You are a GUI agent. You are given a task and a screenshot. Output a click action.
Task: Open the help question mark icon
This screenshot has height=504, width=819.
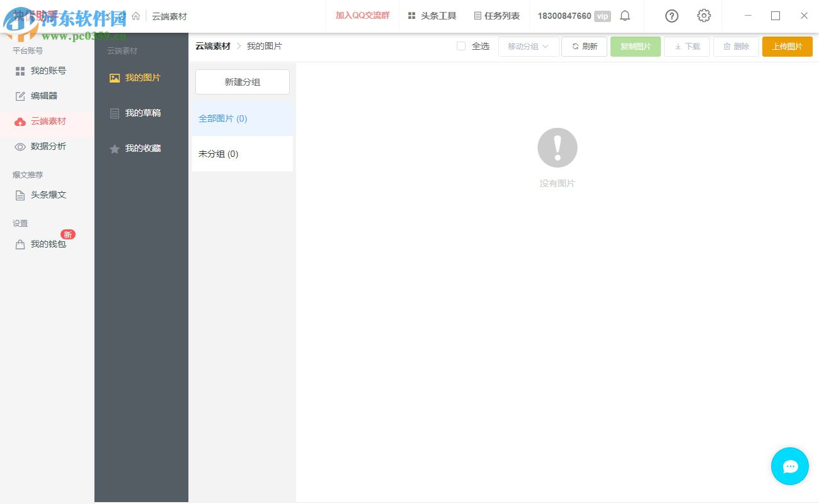672,16
